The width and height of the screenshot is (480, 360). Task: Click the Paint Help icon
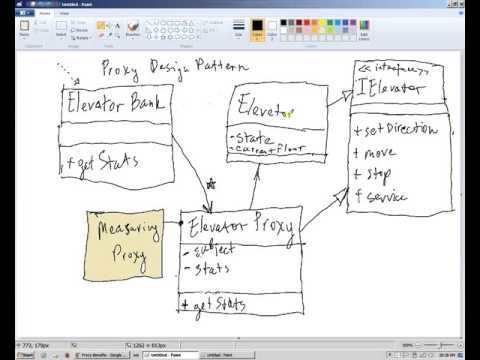pos(461,13)
